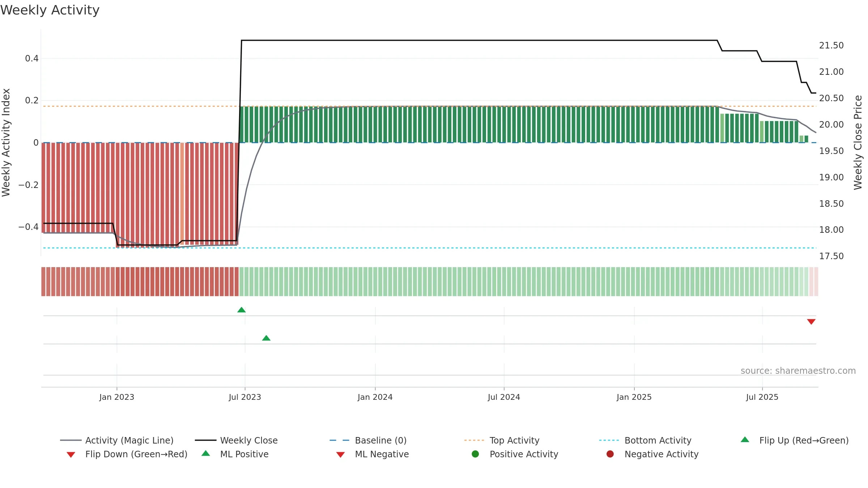The height and width of the screenshot is (488, 868).
Task: Click the 20.00 price axis label
Action: (831, 125)
